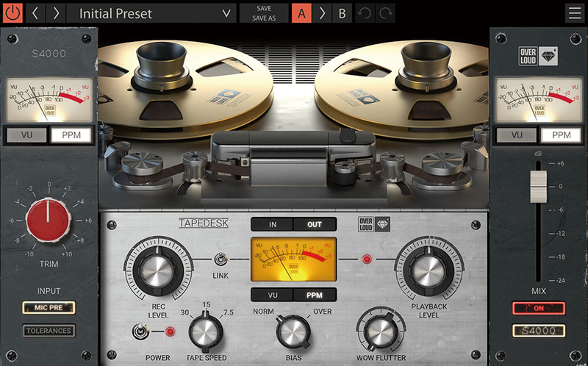
Task: Open the hamburger menu
Action: click(x=575, y=13)
